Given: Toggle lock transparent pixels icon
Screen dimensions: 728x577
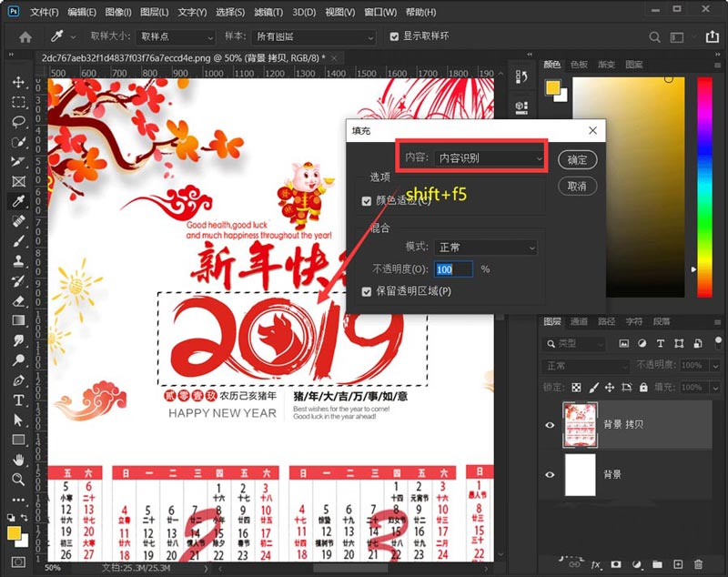Looking at the screenshot, I should pos(576,387).
